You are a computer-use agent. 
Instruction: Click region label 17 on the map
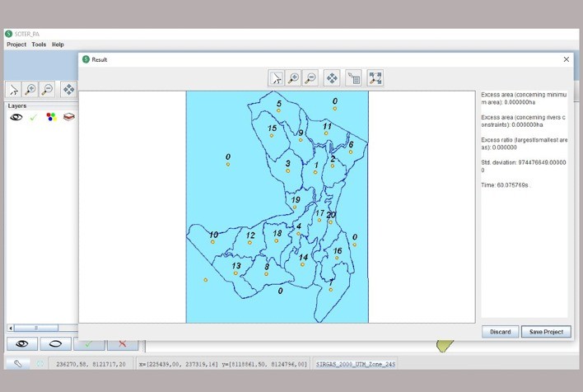(319, 213)
